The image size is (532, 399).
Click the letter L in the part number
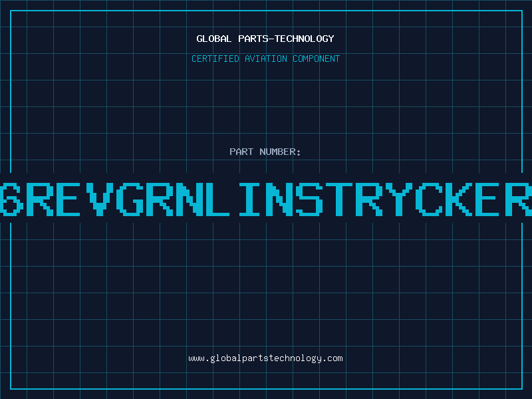click(x=217, y=199)
